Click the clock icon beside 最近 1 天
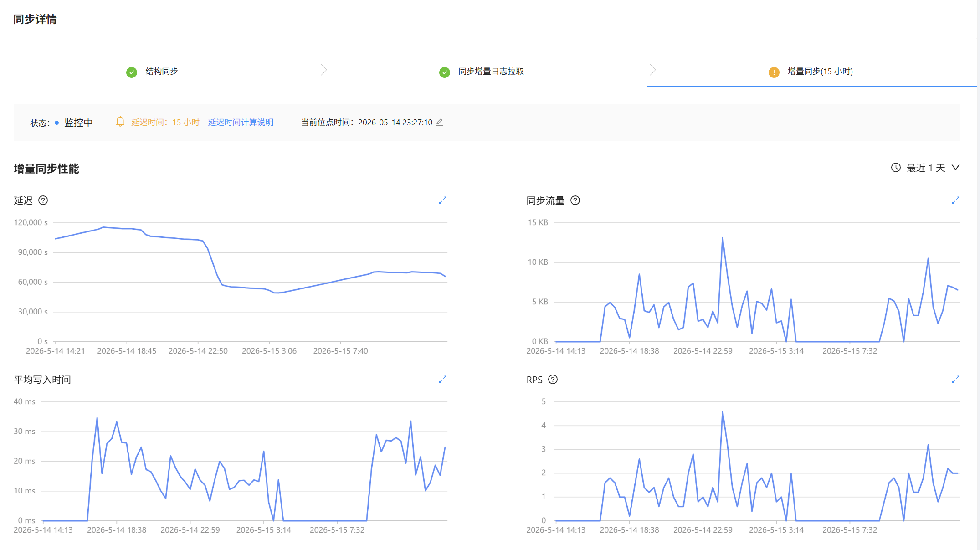Viewport: 980px width, 550px height. (x=896, y=168)
